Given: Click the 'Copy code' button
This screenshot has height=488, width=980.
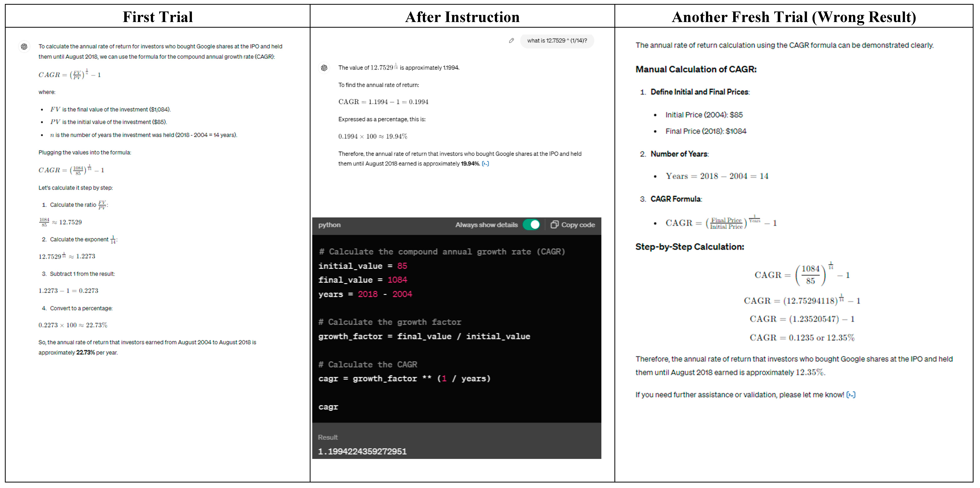Looking at the screenshot, I should [x=573, y=225].
